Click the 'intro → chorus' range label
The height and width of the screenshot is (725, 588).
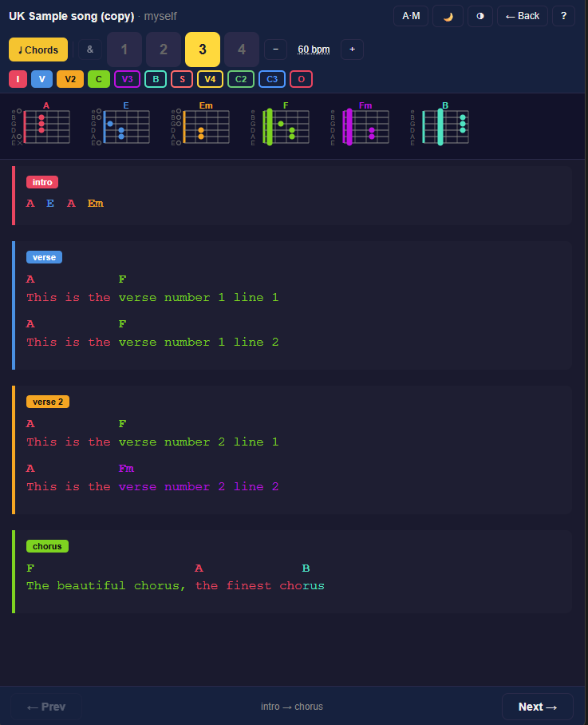292,707
